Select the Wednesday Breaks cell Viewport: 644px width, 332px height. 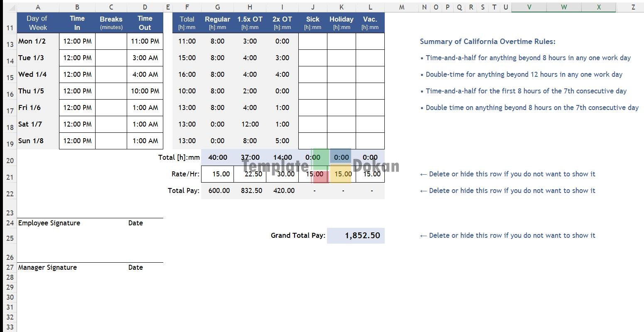click(111, 75)
